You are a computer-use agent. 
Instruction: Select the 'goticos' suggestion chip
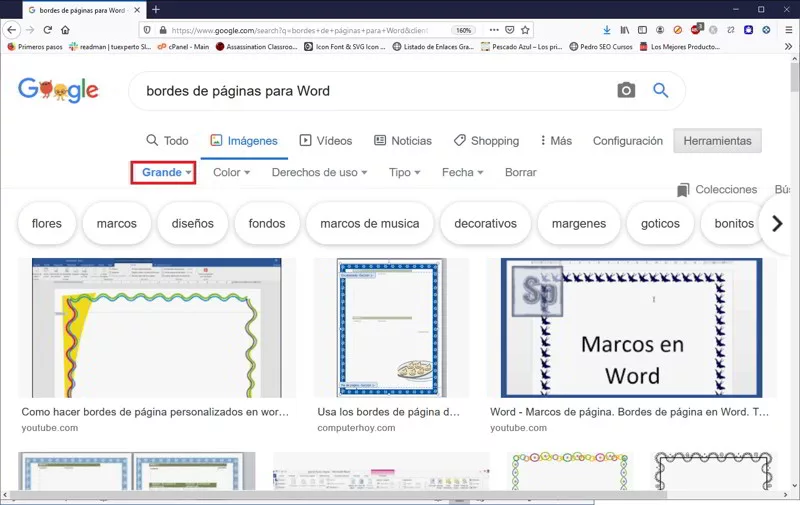coord(660,223)
